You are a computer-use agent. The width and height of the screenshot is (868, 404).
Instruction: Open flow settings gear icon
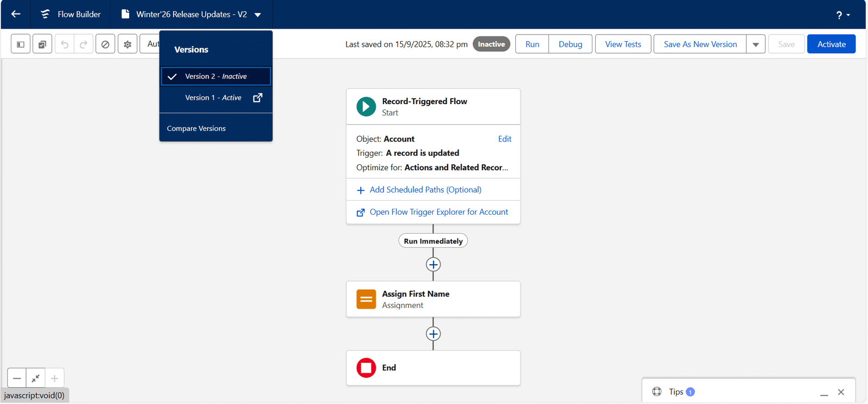click(127, 44)
